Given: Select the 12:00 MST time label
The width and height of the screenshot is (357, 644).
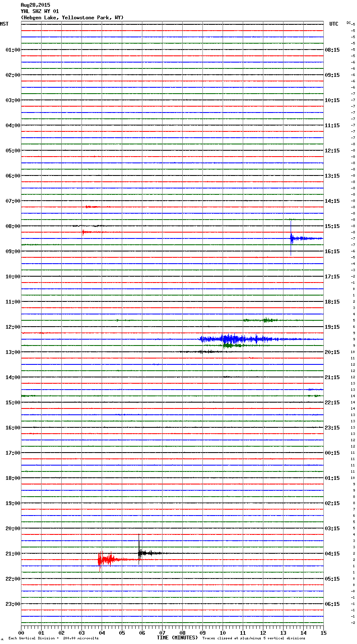Looking at the screenshot, I should click(13, 327).
